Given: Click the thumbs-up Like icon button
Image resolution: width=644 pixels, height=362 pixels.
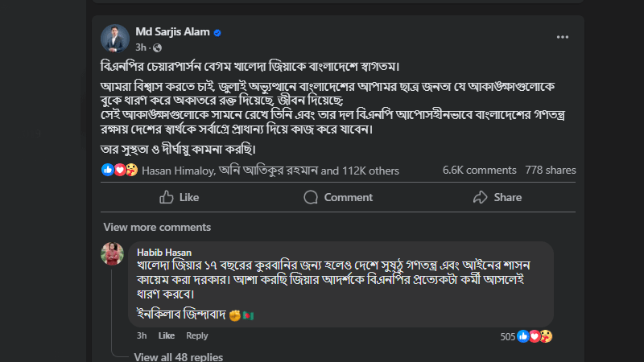Looking at the screenshot, I should (167, 197).
